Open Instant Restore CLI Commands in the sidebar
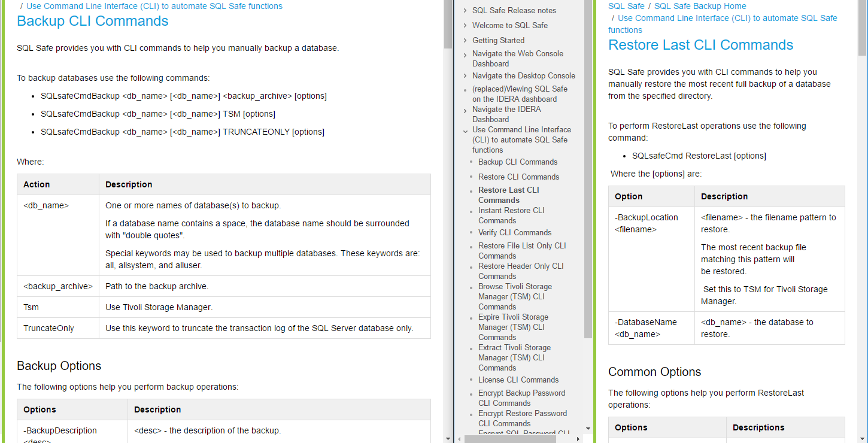868x443 pixels. (511, 216)
